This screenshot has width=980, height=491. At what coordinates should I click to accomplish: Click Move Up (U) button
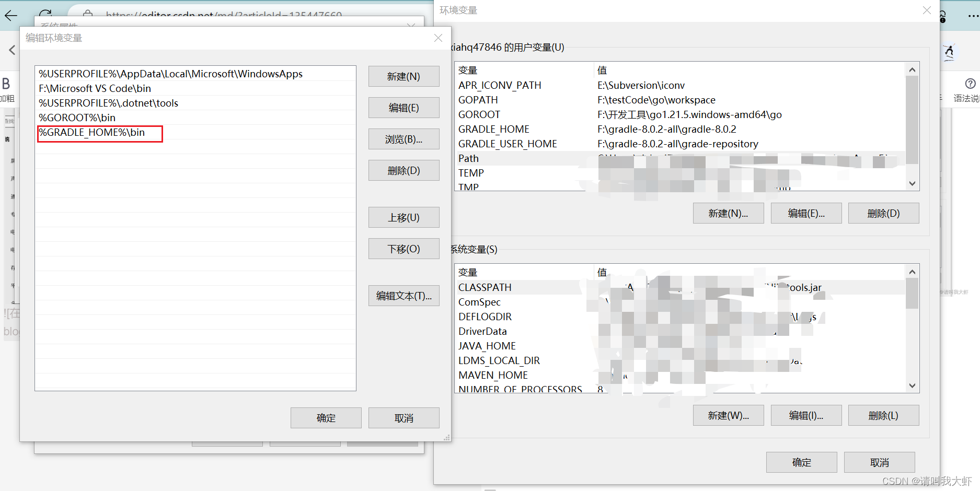pos(403,217)
